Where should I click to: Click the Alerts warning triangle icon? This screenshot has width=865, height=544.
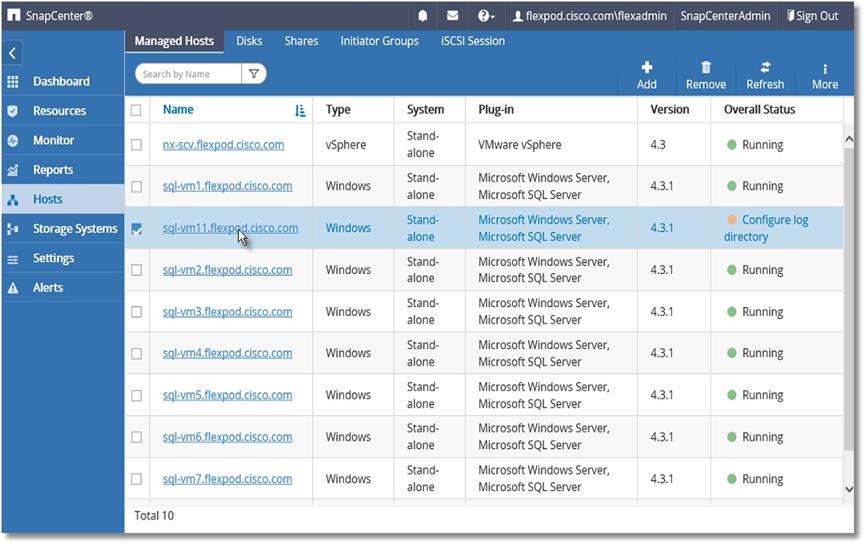pos(13,288)
